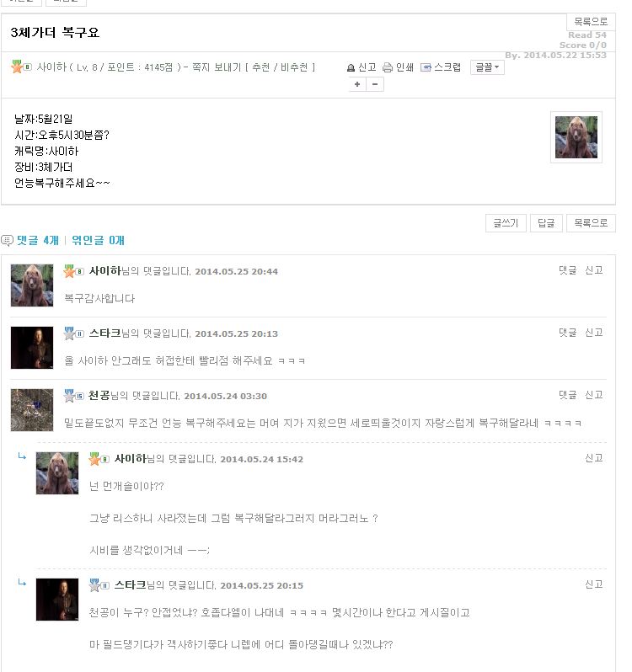The height and width of the screenshot is (672, 632).
Task: Click the printer icon for 인쇄
Action: point(387,67)
